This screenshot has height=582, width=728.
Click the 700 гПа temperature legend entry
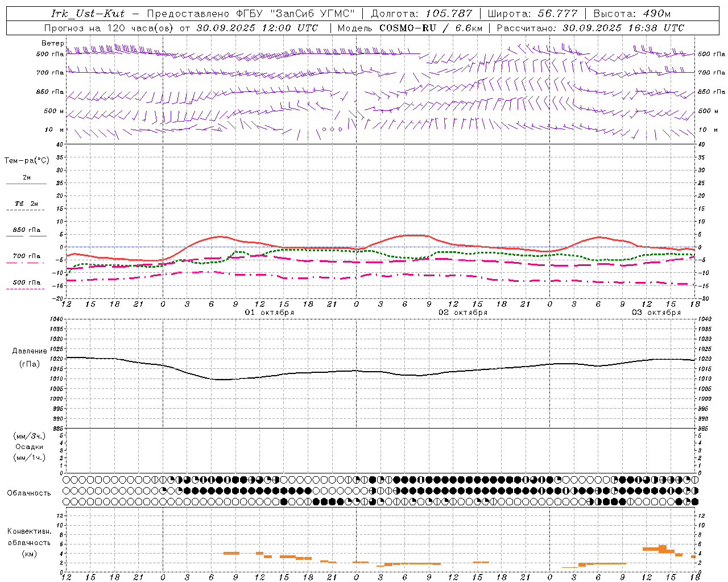point(26,256)
